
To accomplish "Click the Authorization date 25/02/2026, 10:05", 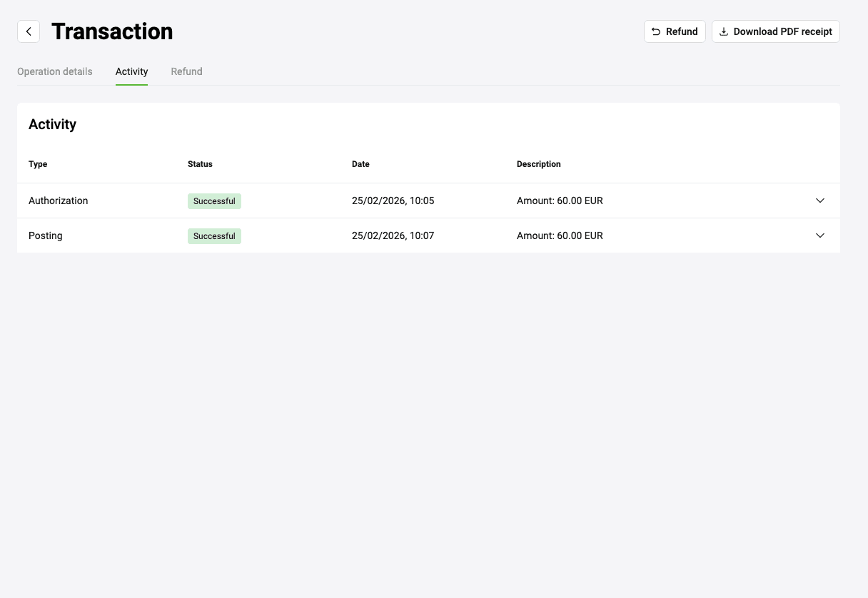I will point(393,201).
